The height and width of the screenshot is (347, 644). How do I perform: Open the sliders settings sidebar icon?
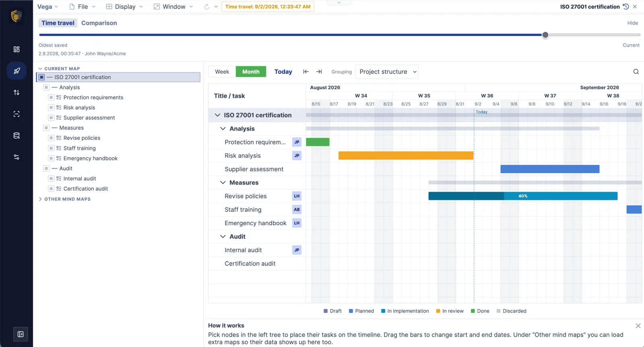17,157
